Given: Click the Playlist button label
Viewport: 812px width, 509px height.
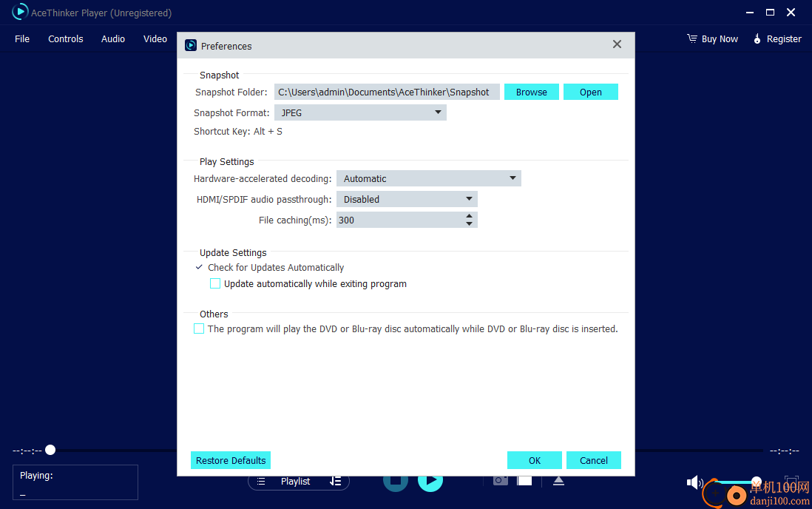Looking at the screenshot, I should [296, 482].
